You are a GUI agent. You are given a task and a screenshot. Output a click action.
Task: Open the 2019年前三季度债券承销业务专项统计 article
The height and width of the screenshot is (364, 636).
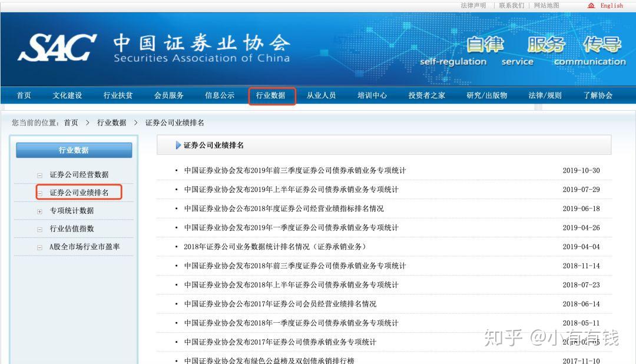pyautogui.click(x=295, y=170)
